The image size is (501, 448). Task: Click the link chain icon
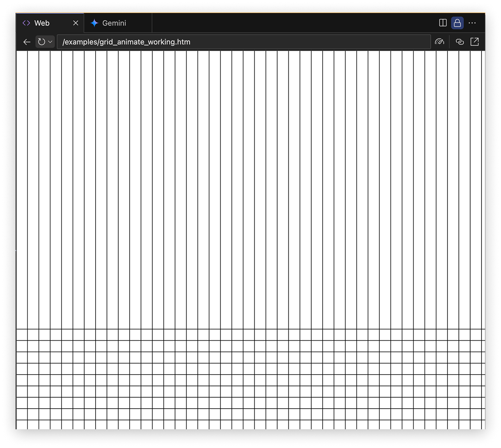click(x=460, y=42)
